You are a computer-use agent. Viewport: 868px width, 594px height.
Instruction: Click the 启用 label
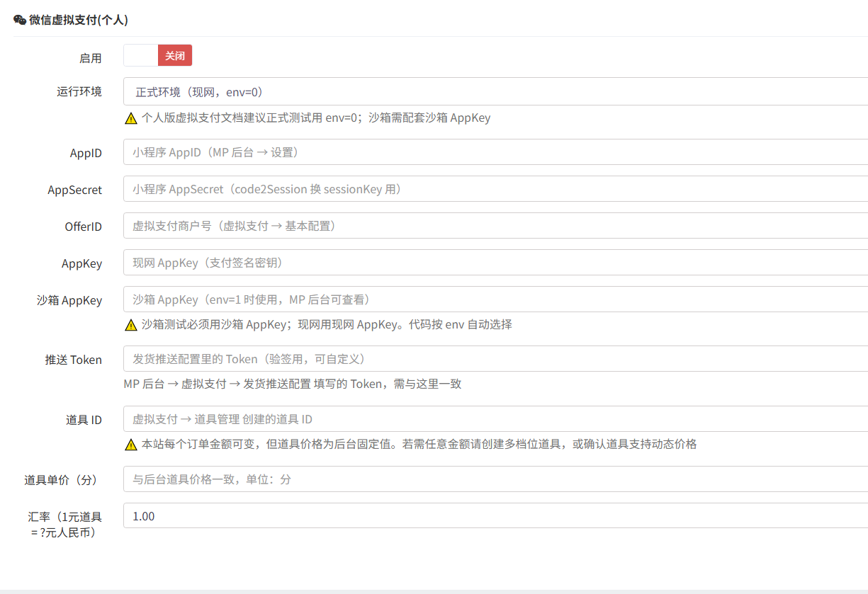91,58
